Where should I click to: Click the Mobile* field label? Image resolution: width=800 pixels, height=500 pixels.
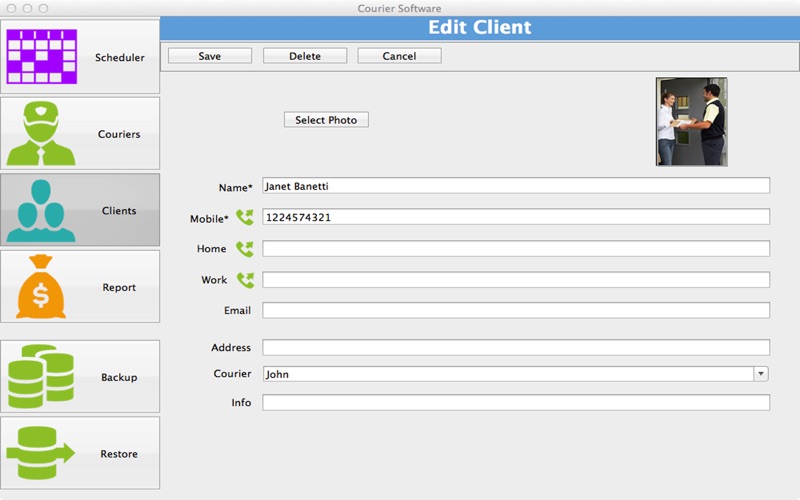[209, 218]
